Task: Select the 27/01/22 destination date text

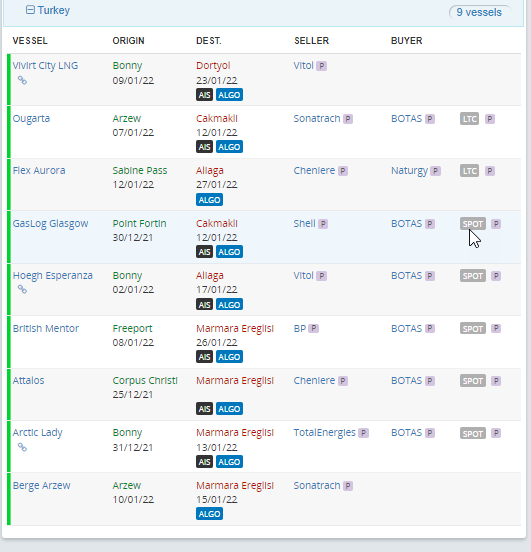Action: (217, 184)
